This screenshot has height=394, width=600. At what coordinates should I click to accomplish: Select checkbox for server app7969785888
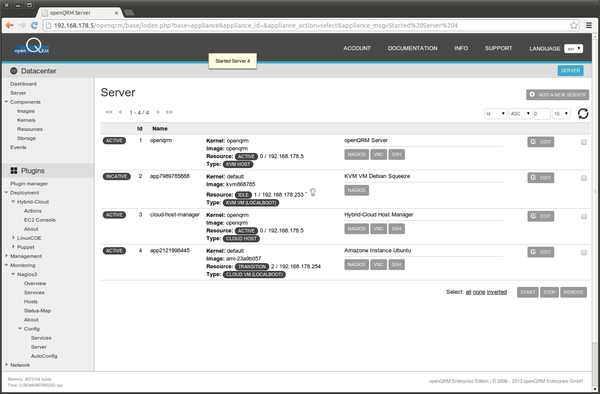(584, 178)
